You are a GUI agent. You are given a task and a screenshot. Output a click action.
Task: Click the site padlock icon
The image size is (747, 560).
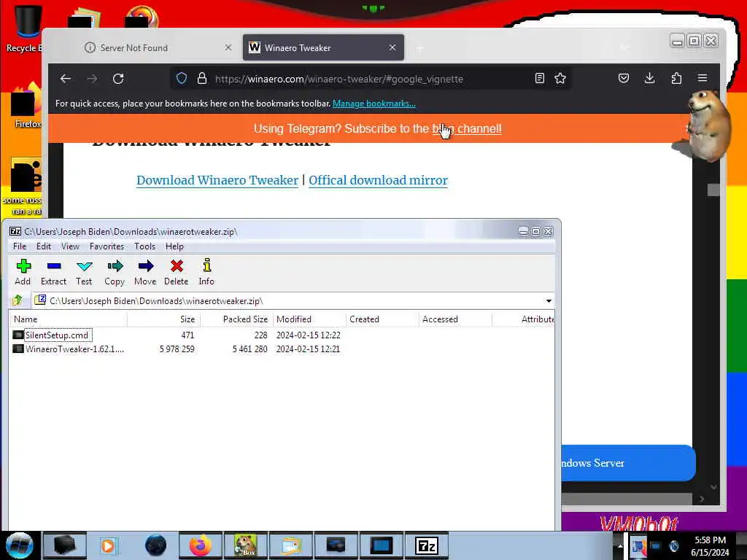tap(202, 79)
